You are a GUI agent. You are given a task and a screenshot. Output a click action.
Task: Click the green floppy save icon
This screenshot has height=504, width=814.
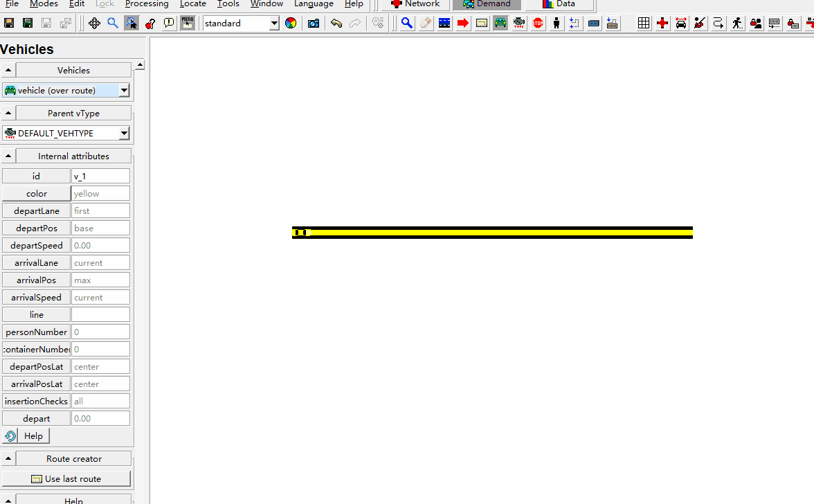28,24
